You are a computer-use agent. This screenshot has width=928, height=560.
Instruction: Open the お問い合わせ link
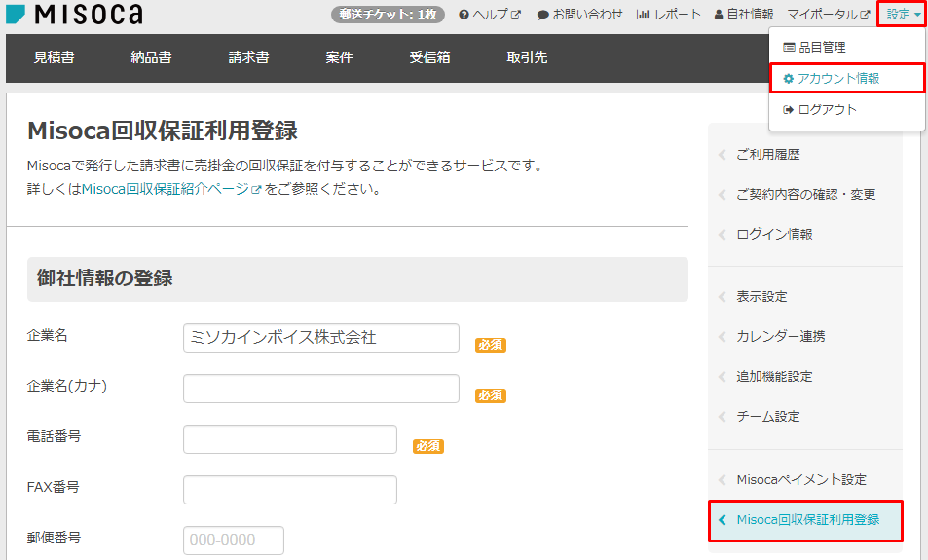click(x=580, y=15)
